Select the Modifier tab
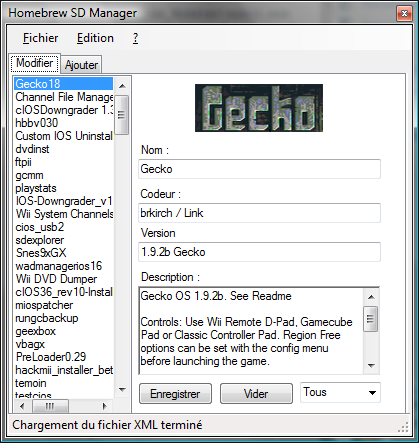419x443 pixels. 34,63
